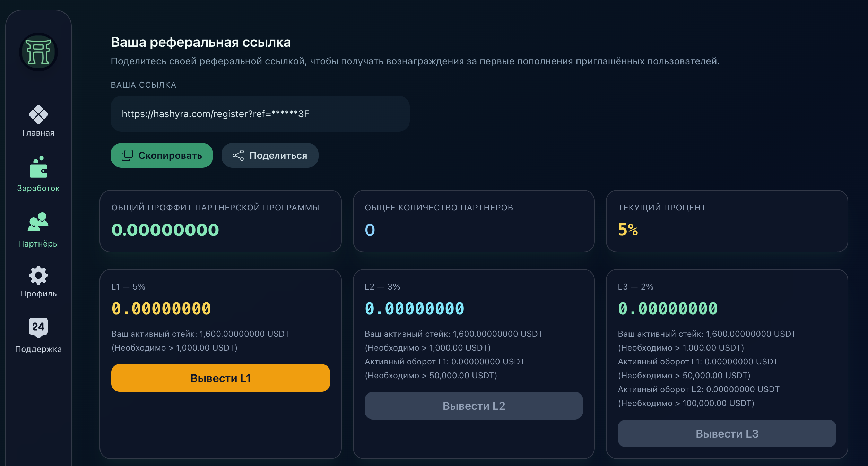The width and height of the screenshot is (868, 466).
Task: Click the referral link field
Action: tap(260, 114)
